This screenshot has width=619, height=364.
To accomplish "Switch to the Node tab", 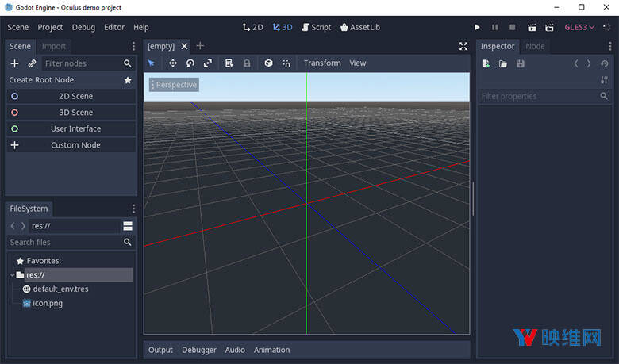I will point(535,46).
